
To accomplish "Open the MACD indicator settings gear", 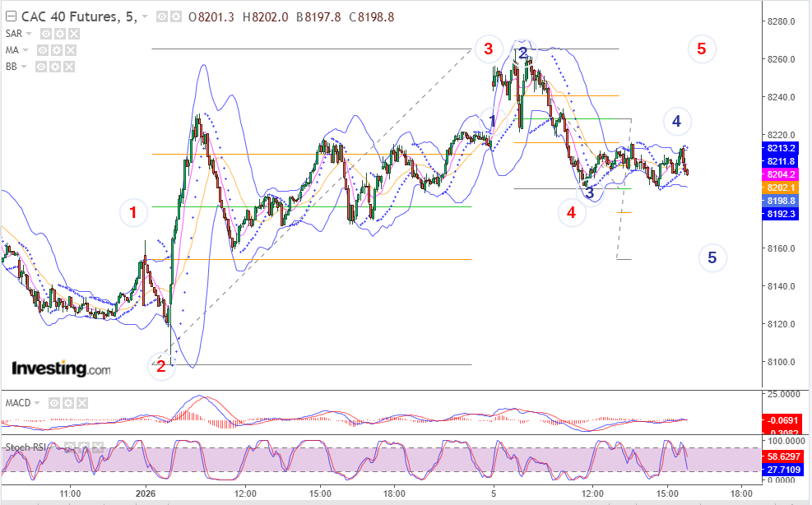I will point(67,403).
